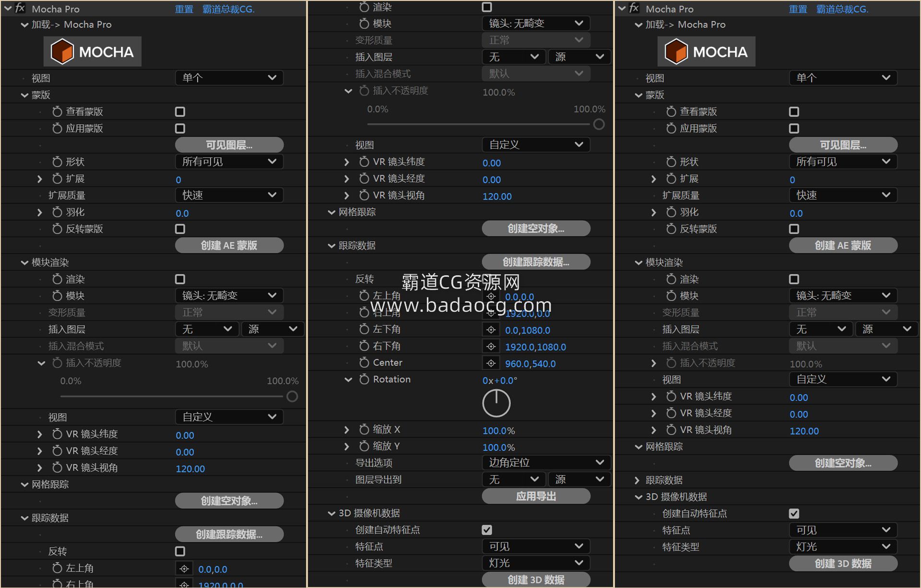Toggle the fx effect icon in right panel

point(634,8)
